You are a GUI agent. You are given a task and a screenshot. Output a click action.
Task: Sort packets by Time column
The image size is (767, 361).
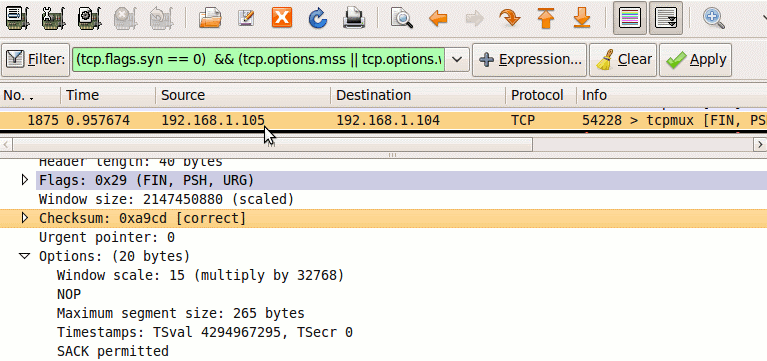click(x=108, y=95)
